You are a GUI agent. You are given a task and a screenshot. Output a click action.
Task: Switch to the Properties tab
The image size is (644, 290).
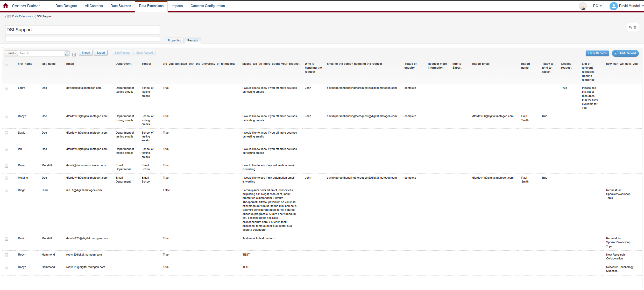click(174, 40)
